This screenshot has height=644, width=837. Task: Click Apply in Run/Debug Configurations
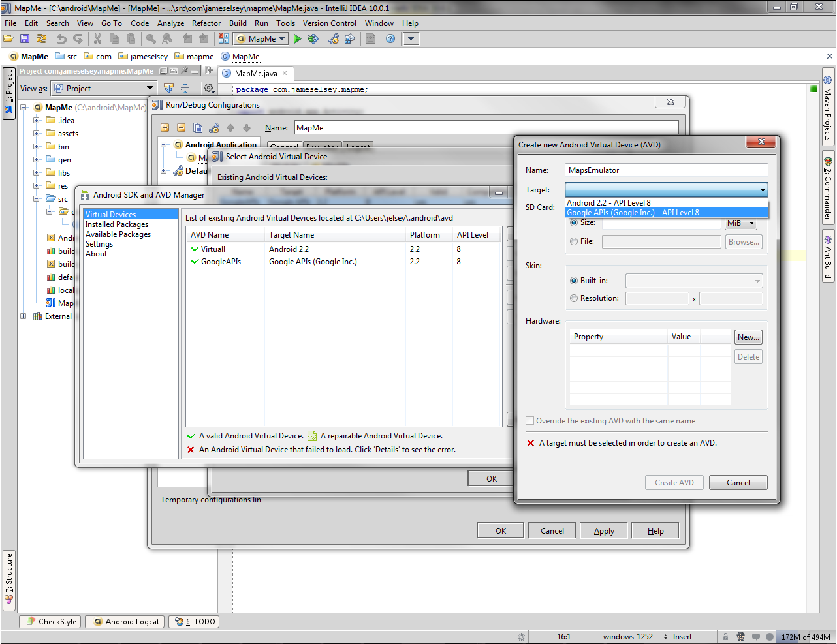[604, 531]
